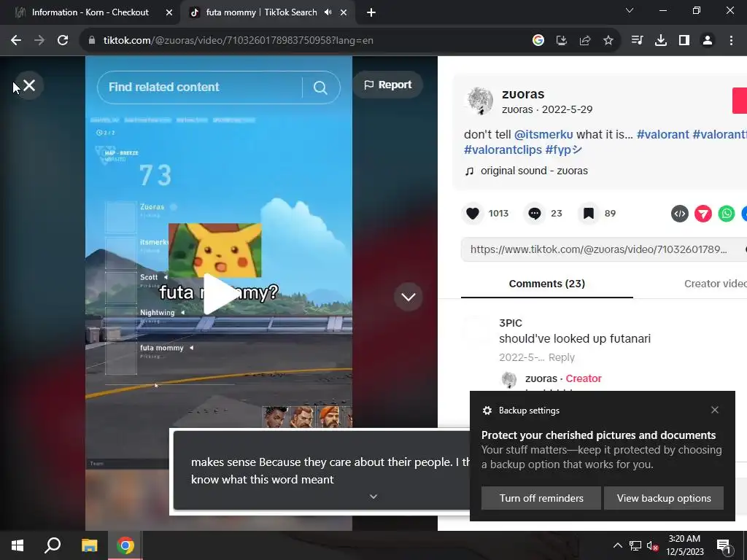Viewport: 747px width, 560px height.
Task: Click View backup options button
Action: click(664, 498)
